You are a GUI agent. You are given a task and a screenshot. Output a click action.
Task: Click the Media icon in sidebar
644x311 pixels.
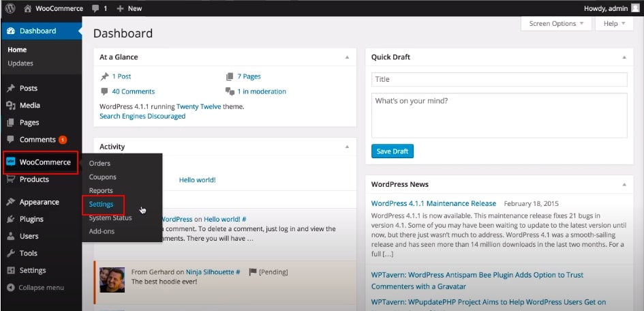click(11, 106)
